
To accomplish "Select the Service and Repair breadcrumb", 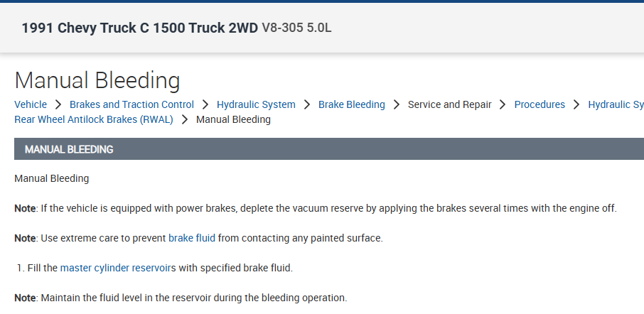I will [x=449, y=104].
